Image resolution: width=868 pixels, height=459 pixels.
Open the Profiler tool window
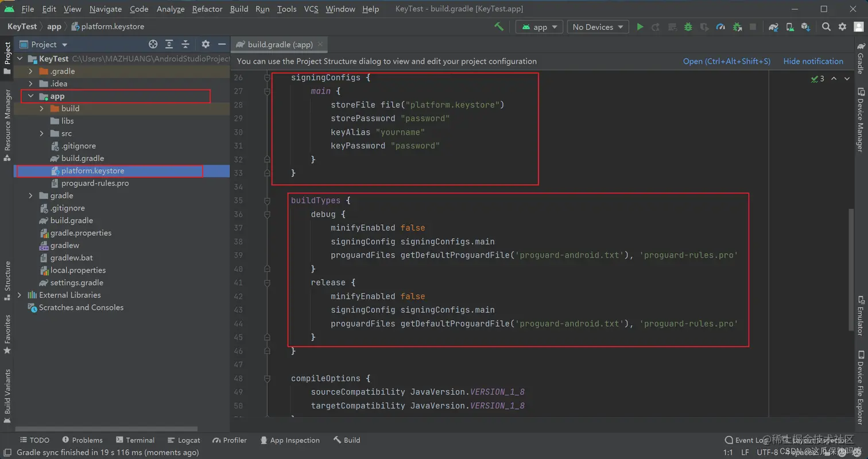230,440
